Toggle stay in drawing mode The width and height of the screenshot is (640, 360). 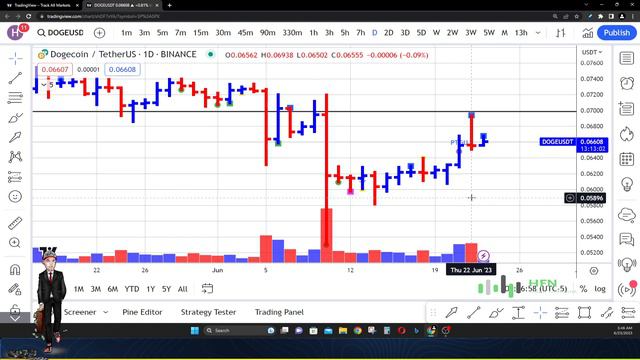[15, 289]
